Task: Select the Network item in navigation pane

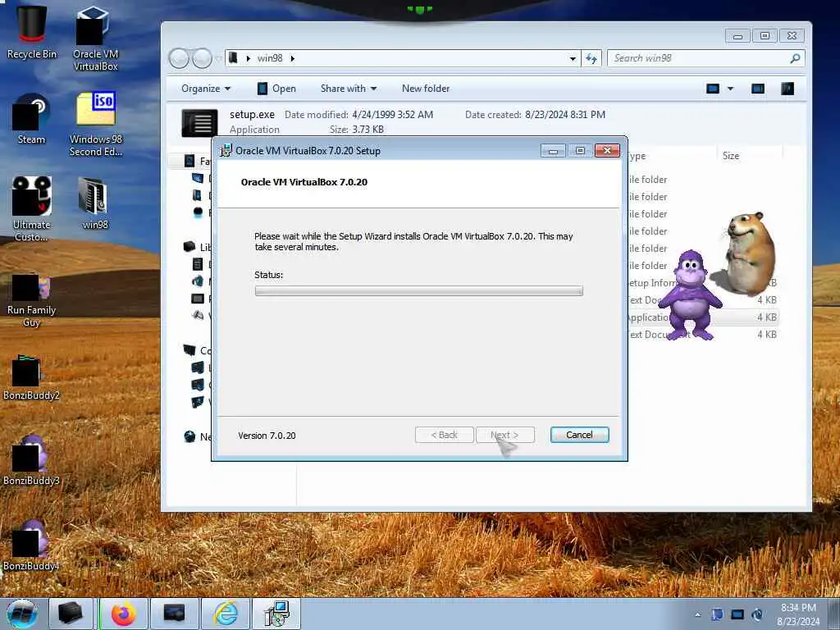Action: point(198,436)
